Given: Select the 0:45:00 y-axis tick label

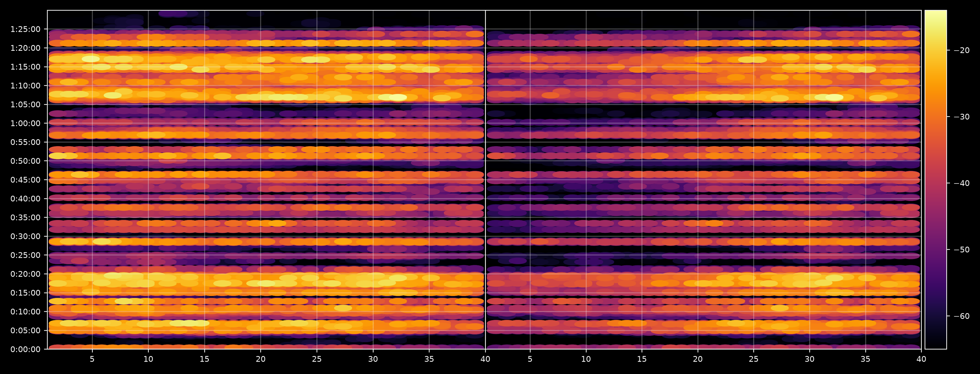Looking at the screenshot, I should click(25, 180).
